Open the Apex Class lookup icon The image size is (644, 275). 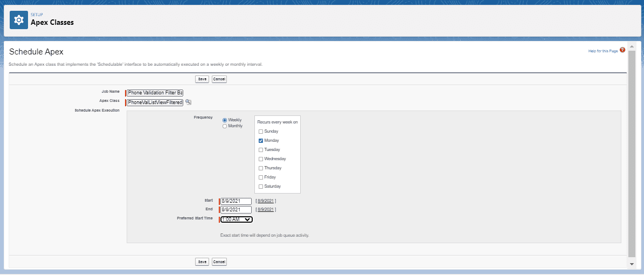tap(189, 102)
